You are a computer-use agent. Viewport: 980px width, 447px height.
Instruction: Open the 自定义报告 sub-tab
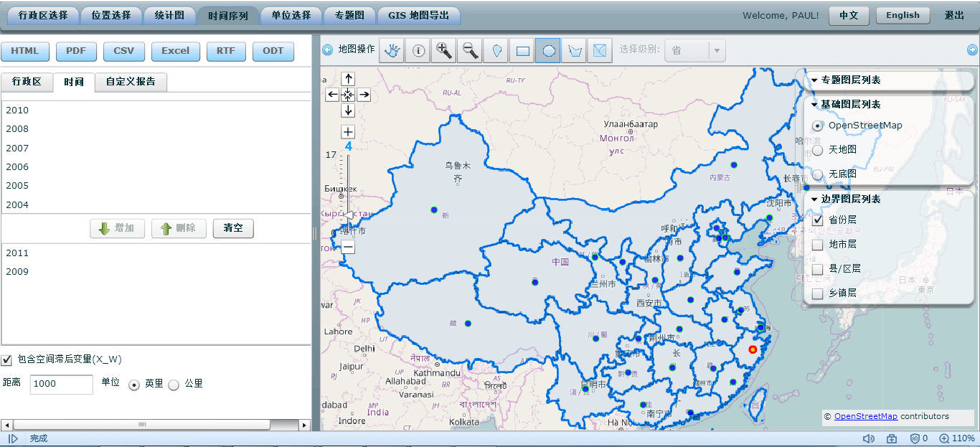tap(131, 82)
